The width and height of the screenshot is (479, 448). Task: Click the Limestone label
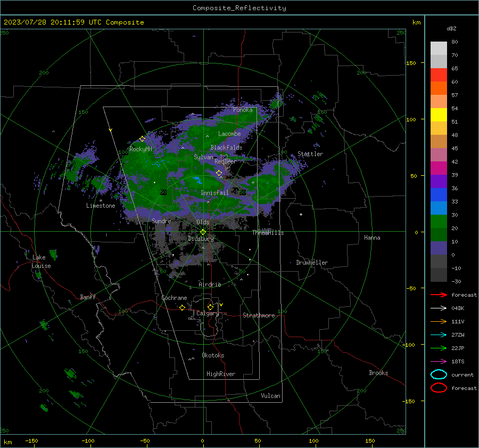tap(101, 206)
